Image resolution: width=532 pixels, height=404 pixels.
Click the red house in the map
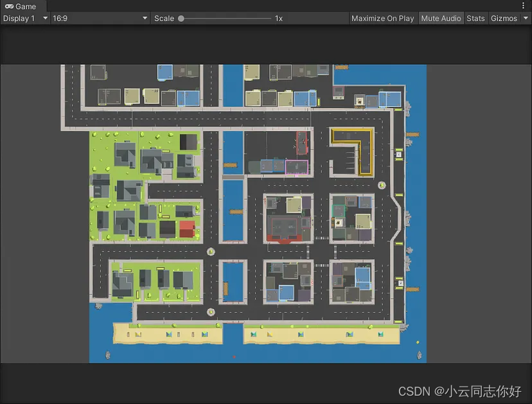(187, 229)
